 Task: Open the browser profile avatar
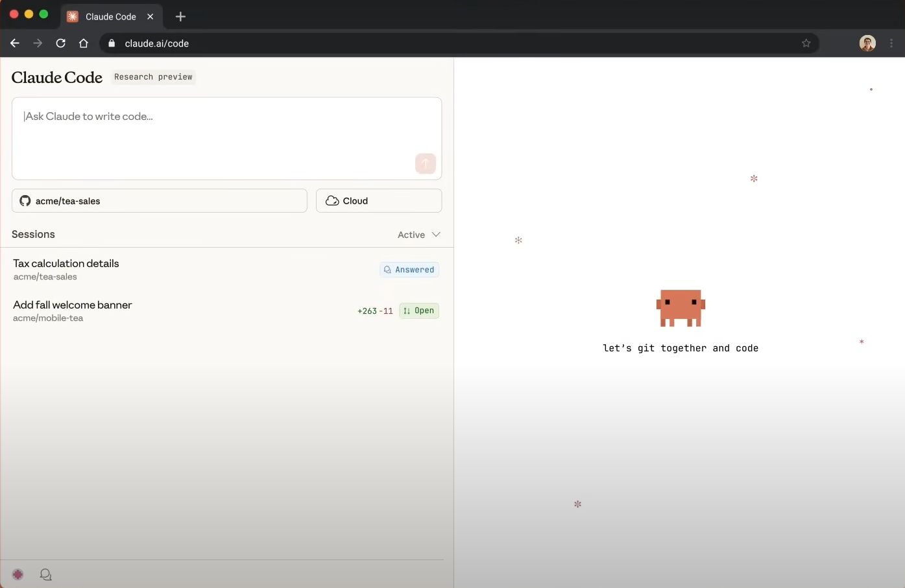[867, 43]
